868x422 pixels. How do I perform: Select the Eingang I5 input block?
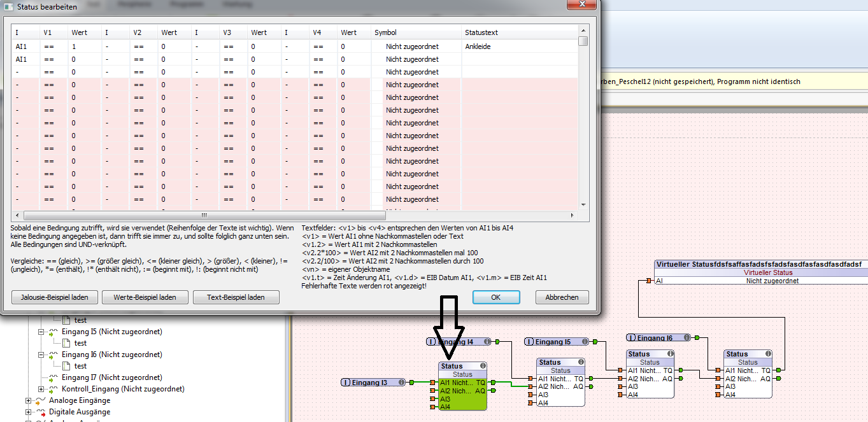tap(558, 342)
